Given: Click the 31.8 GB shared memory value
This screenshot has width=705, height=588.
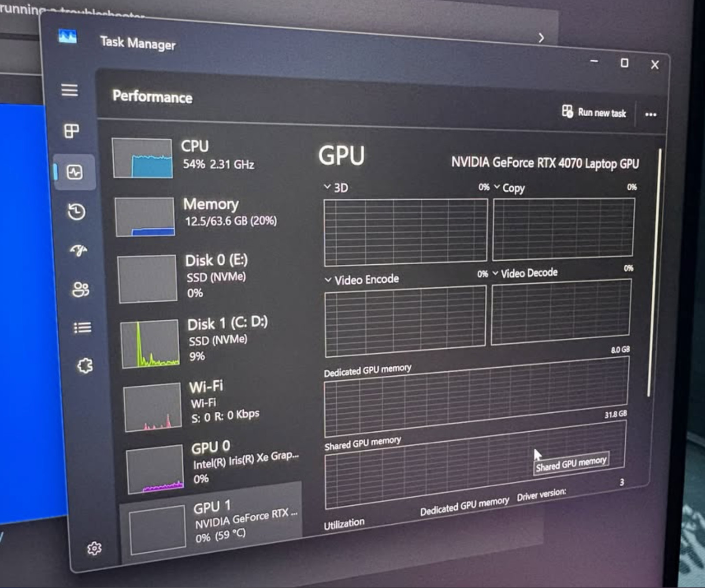Looking at the screenshot, I should [x=616, y=414].
